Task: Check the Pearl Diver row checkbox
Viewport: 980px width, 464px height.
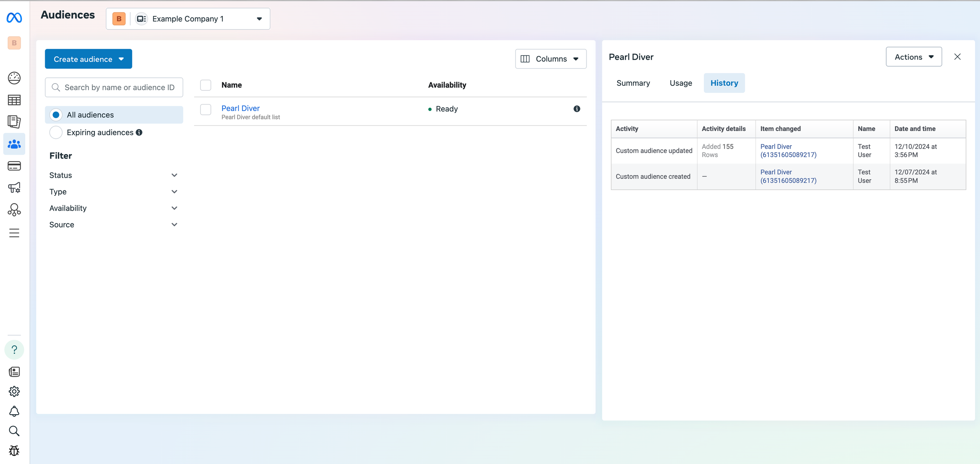Action: point(206,110)
